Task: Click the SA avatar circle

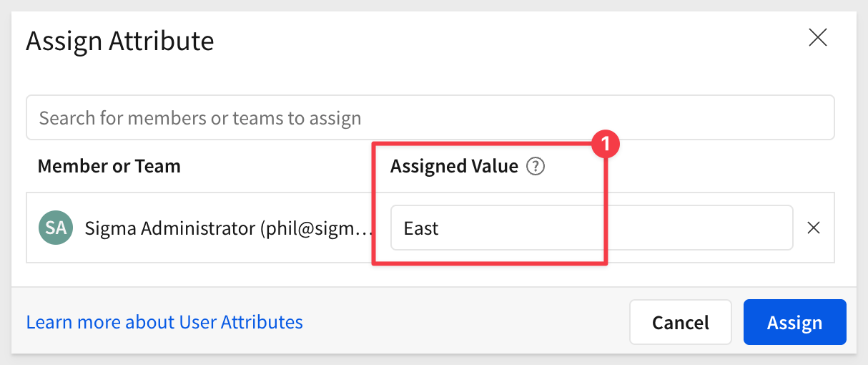Action: point(56,228)
